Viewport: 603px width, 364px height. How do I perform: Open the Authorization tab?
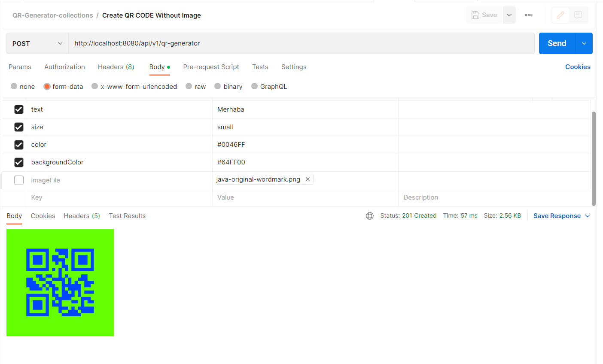pyautogui.click(x=64, y=67)
